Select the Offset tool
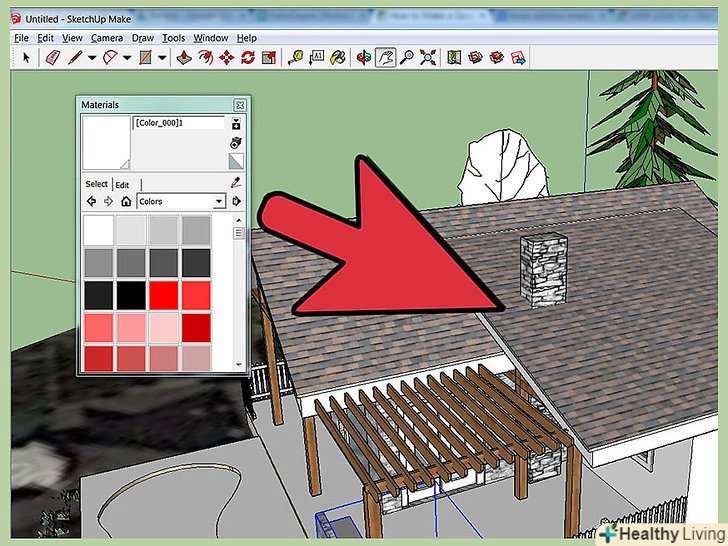The image size is (728, 546). tap(206, 58)
